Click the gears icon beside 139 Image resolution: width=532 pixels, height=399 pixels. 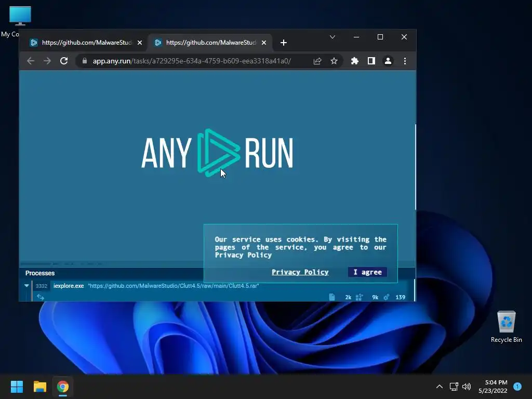(387, 297)
